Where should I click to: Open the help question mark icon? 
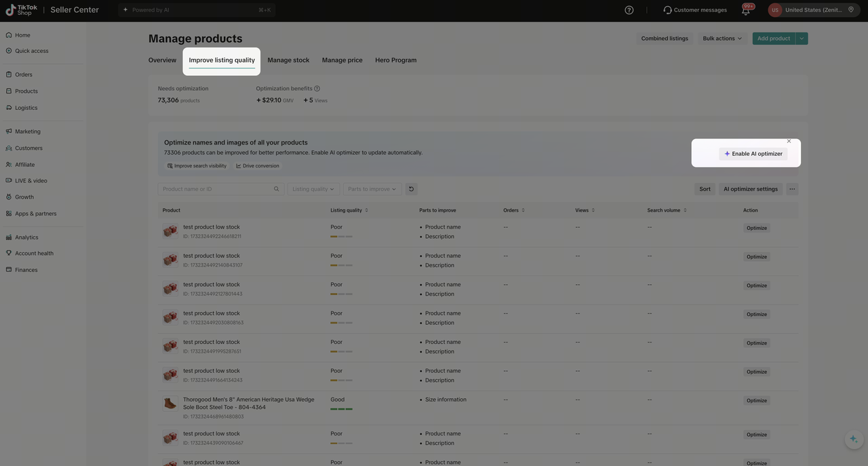(629, 10)
